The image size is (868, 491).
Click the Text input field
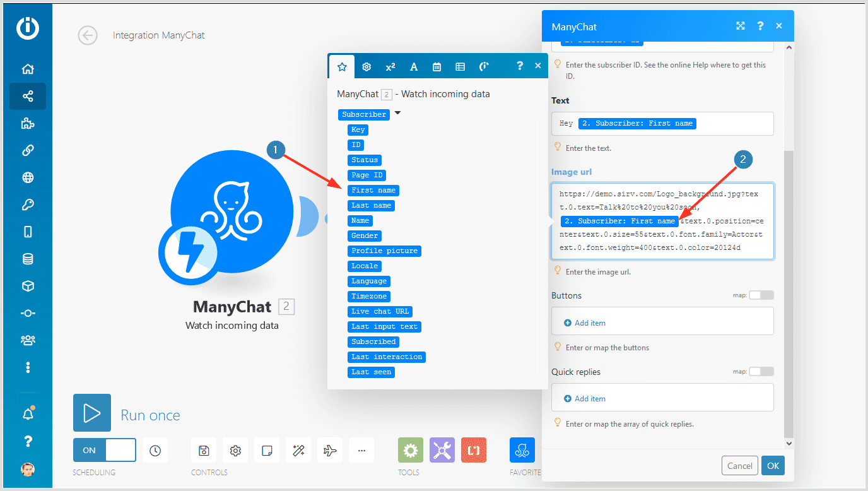coord(662,124)
